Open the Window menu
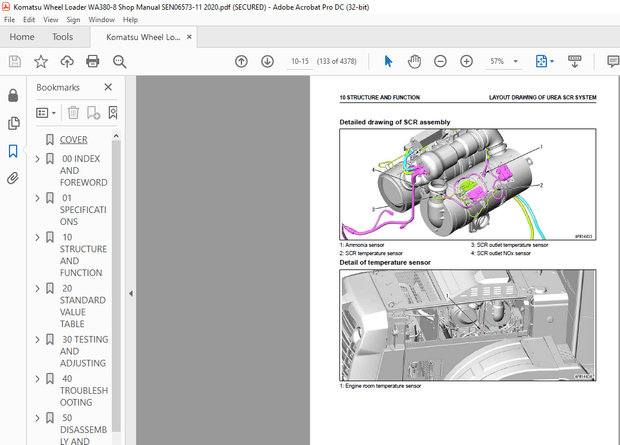Viewport: 620px width, 445px height. click(x=101, y=20)
